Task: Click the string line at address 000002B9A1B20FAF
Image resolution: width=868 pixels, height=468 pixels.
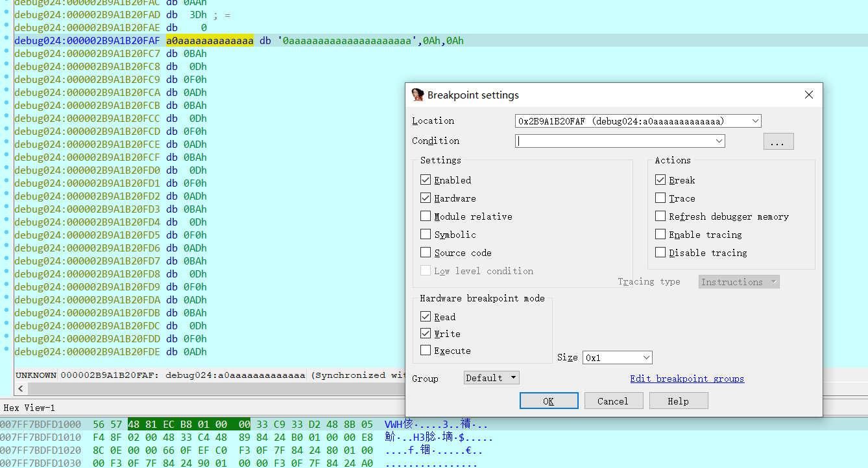Action: (239, 41)
